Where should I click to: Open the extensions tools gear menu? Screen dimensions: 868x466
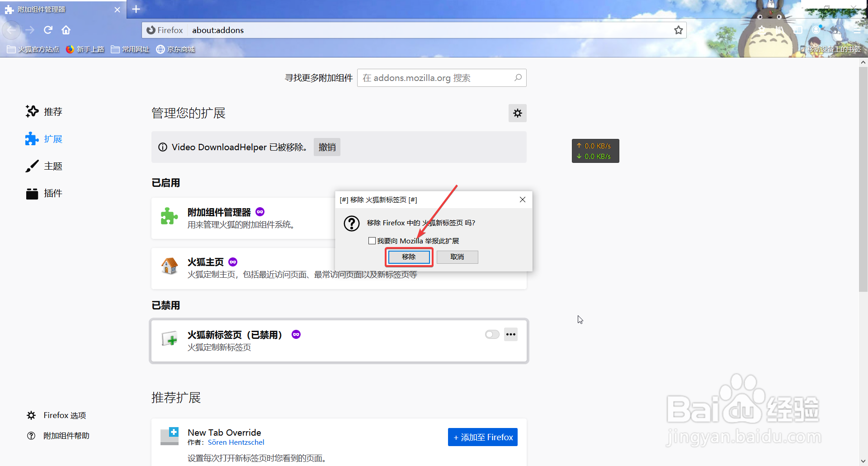click(x=518, y=113)
